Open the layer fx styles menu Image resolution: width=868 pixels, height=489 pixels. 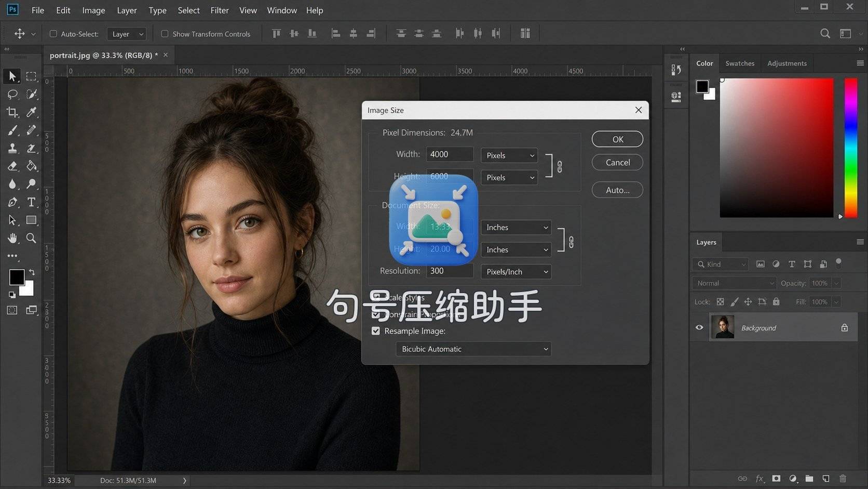tap(759, 479)
